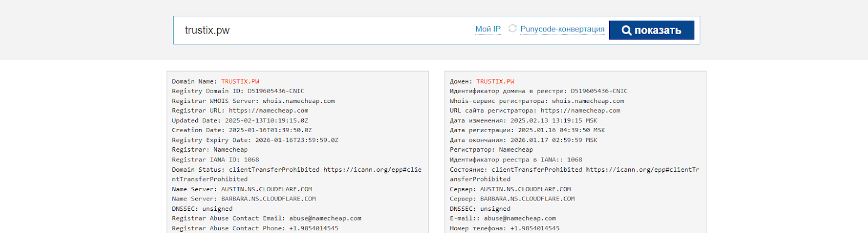The image size is (868, 233).
Task: Click https://namecheap.com after URL сайта регистратора
Action: (x=580, y=111)
